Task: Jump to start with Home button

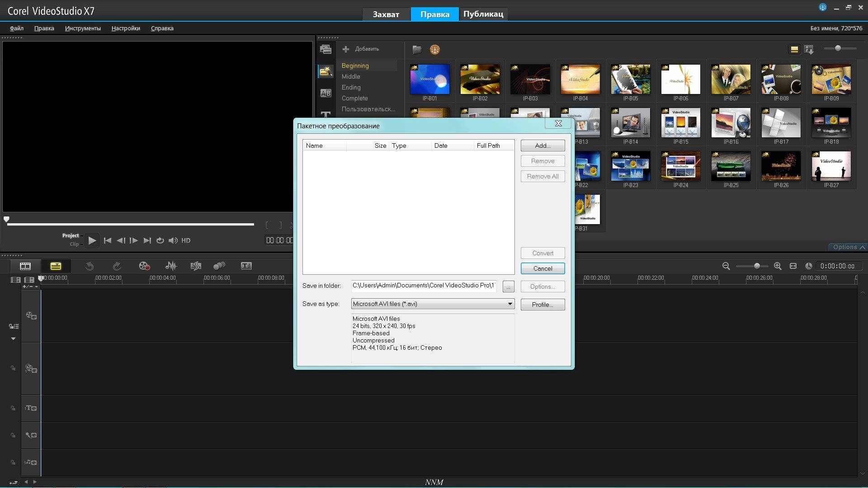Action: click(x=108, y=240)
